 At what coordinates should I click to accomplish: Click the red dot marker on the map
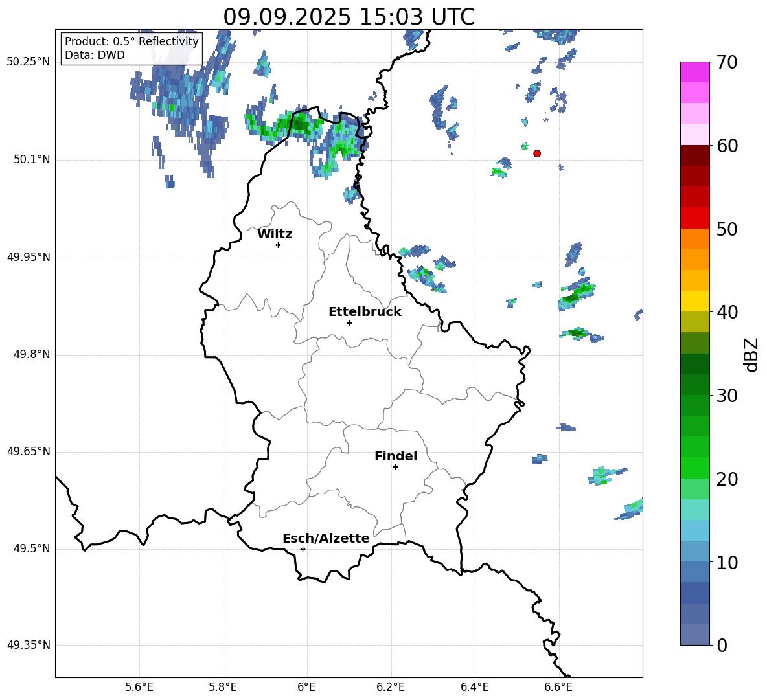click(536, 153)
